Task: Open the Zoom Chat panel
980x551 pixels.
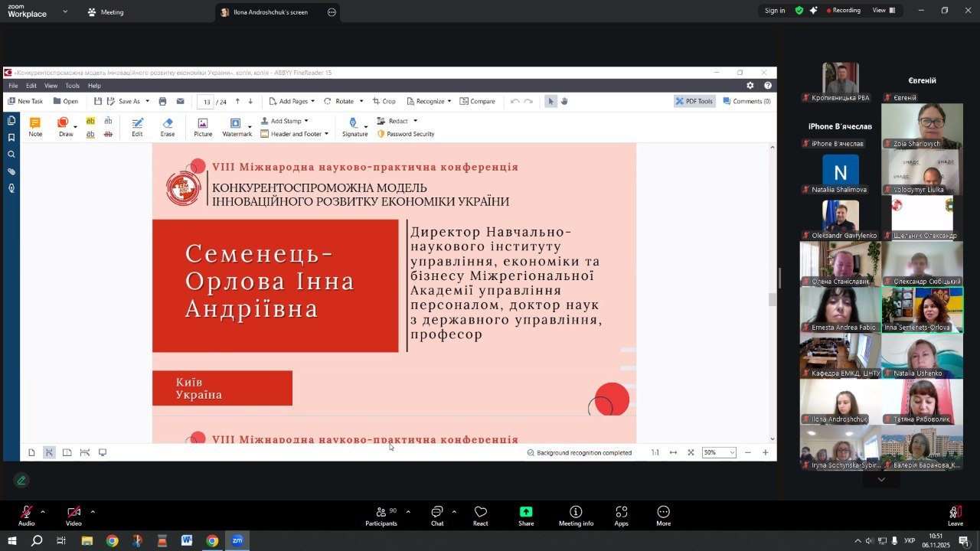Action: (437, 514)
